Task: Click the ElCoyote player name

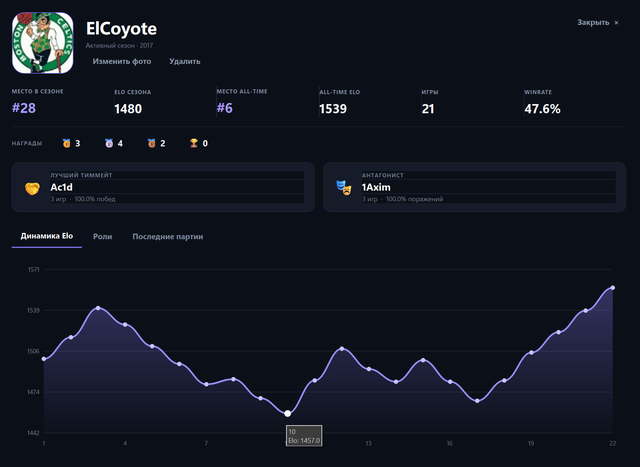Action: point(121,29)
